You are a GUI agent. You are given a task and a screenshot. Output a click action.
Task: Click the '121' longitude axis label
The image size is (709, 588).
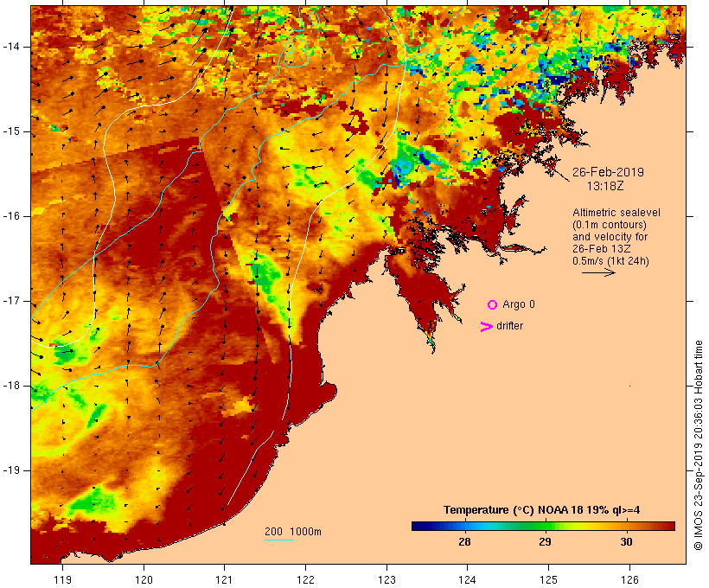pos(224,579)
